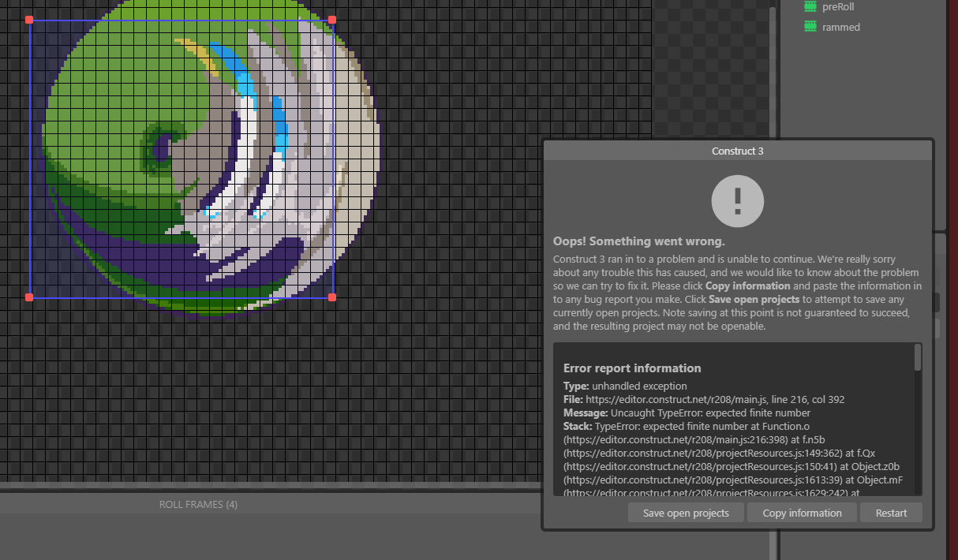The width and height of the screenshot is (958, 560).
Task: Click the bottom-right red selection handle
Action: [x=331, y=297]
